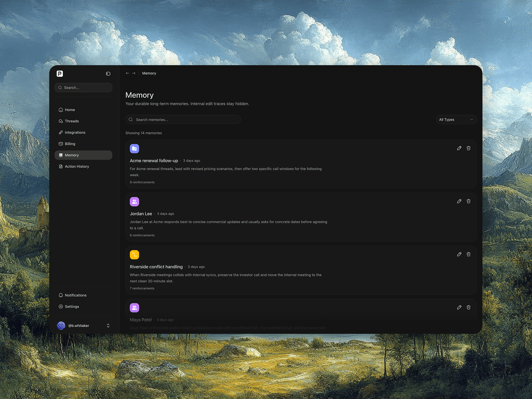Viewport: 532px width, 399px height.
Task: Edit the Maya Patel memory
Action: click(459, 308)
